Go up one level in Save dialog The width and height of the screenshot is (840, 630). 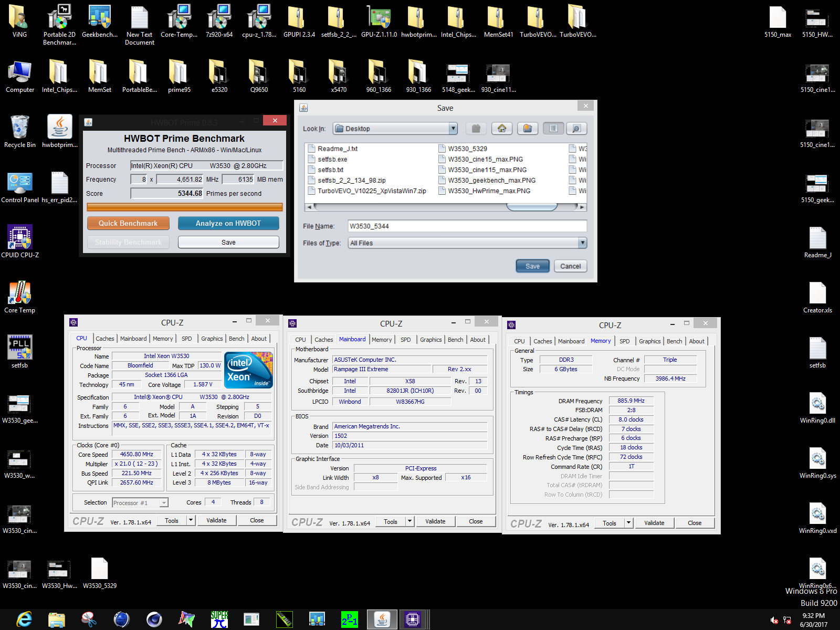pos(476,129)
